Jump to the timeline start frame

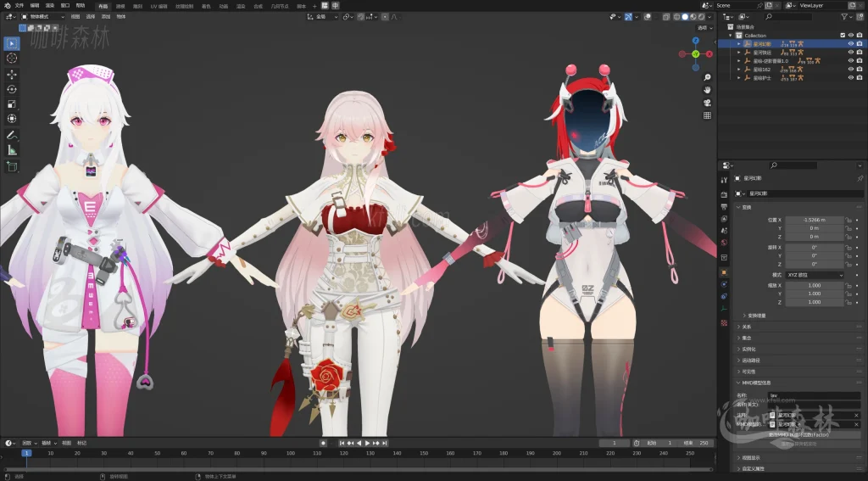point(342,444)
